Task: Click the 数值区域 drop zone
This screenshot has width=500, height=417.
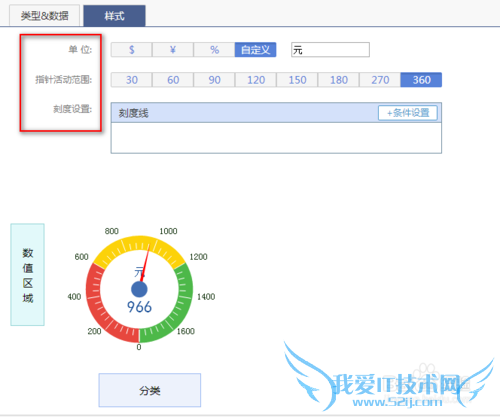Action: [x=27, y=275]
